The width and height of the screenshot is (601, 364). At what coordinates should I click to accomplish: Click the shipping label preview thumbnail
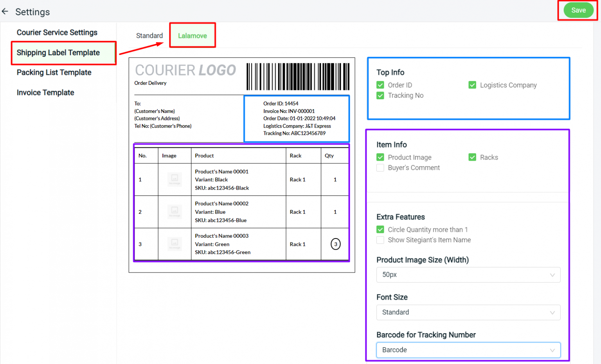[242, 164]
